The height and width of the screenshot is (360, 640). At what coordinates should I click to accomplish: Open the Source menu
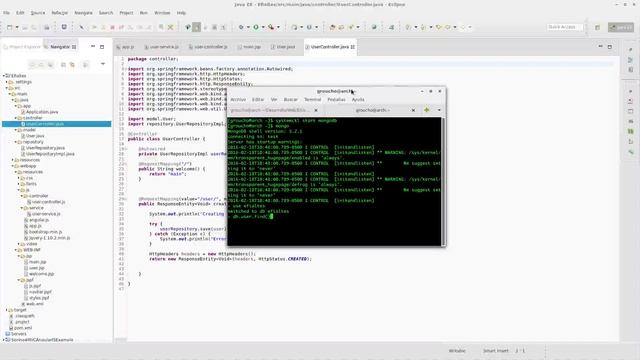(x=38, y=13)
